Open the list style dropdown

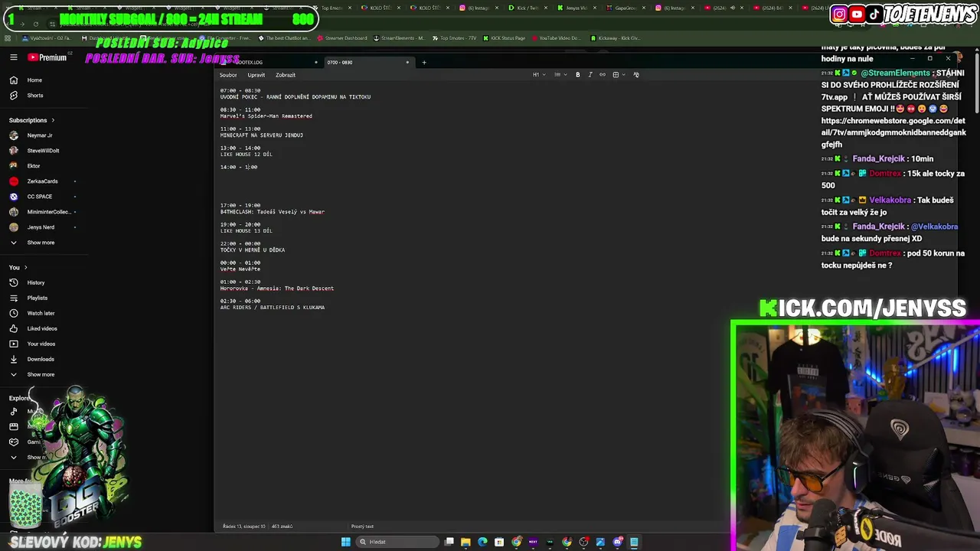(x=559, y=75)
